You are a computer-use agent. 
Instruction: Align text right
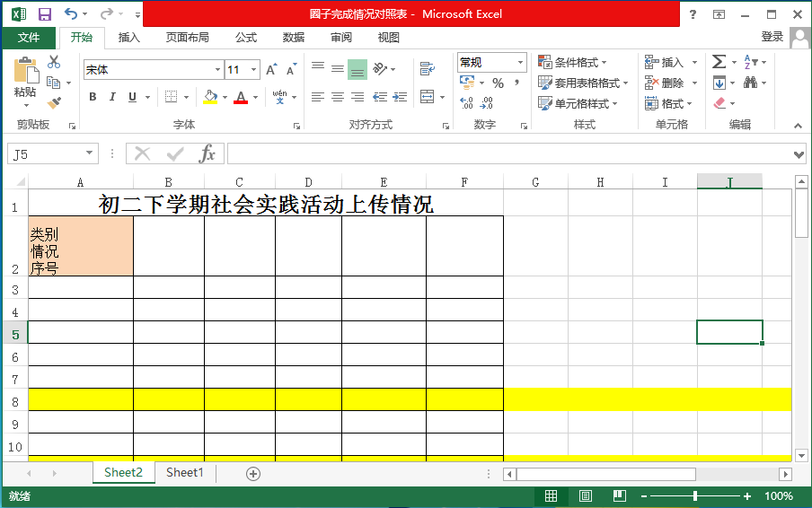click(x=357, y=97)
